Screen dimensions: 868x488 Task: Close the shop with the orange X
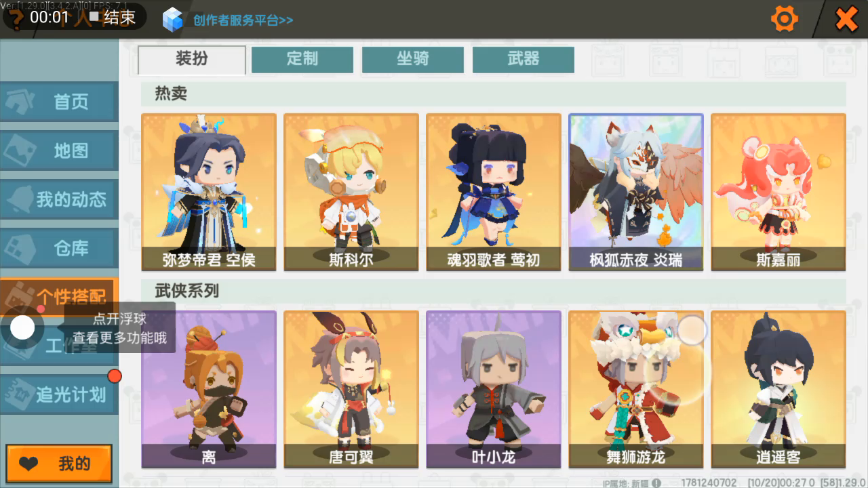click(846, 19)
